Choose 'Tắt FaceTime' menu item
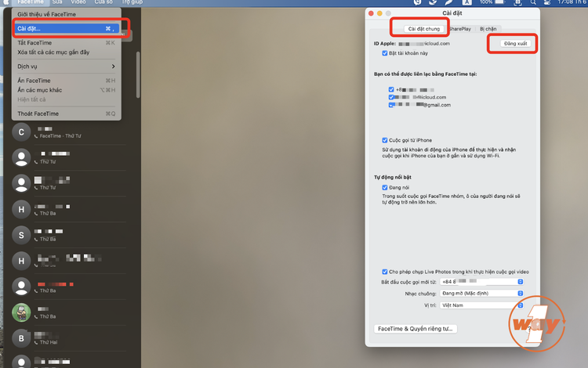 (x=67, y=43)
